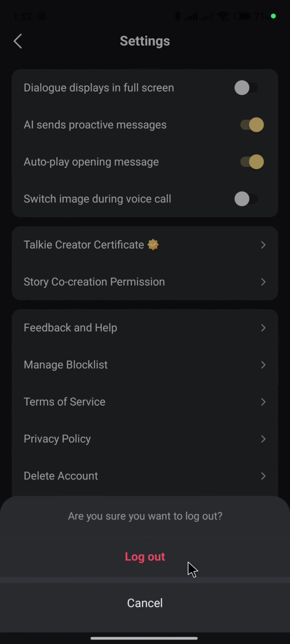Toggle Switch image during voice call
This screenshot has height=644, width=290.
pyautogui.click(x=246, y=199)
